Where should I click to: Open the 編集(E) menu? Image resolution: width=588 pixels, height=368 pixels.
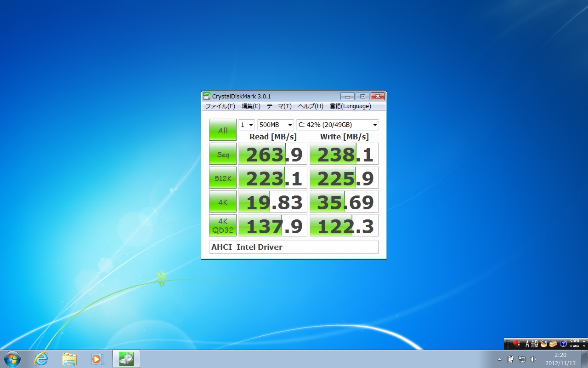click(251, 106)
